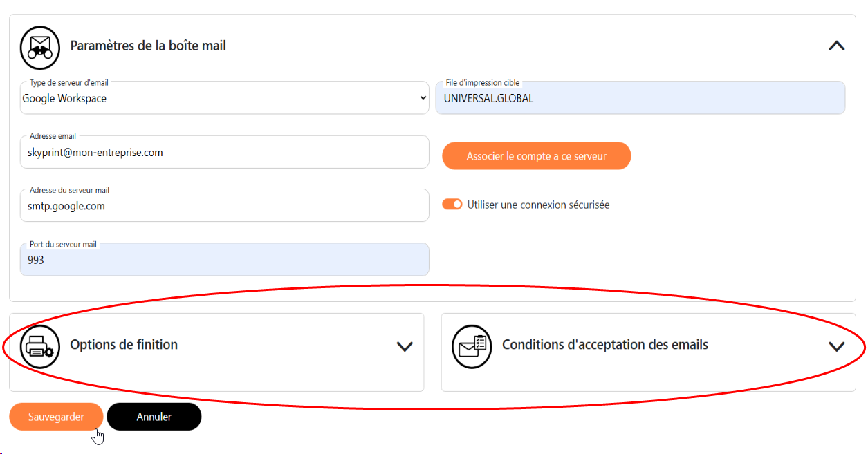Click the Utiliser une connexion sécurisée label

[538, 205]
